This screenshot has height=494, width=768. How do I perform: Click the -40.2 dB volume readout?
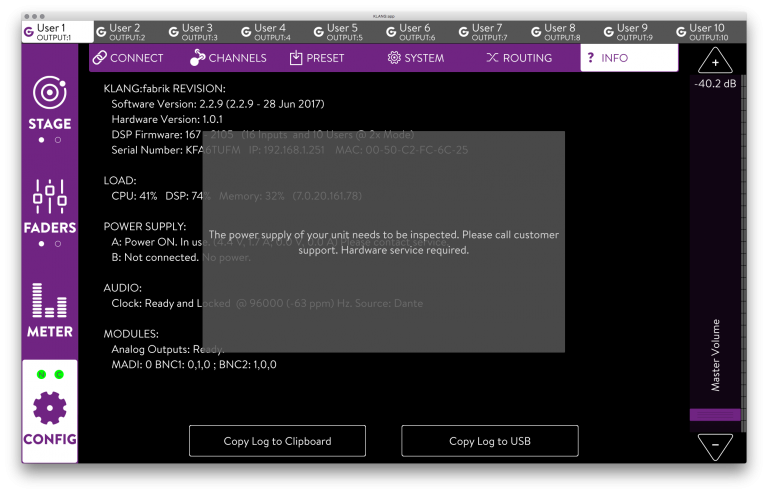tap(715, 84)
